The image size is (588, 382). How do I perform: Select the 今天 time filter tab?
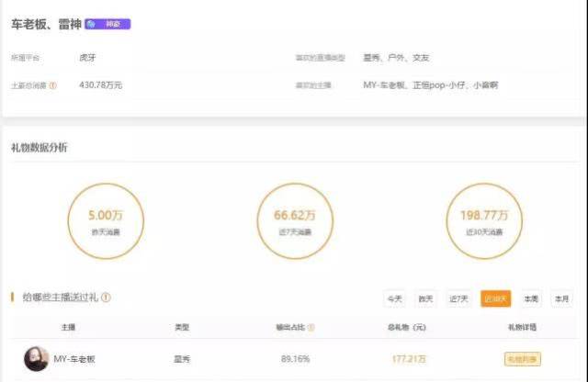[x=394, y=298]
